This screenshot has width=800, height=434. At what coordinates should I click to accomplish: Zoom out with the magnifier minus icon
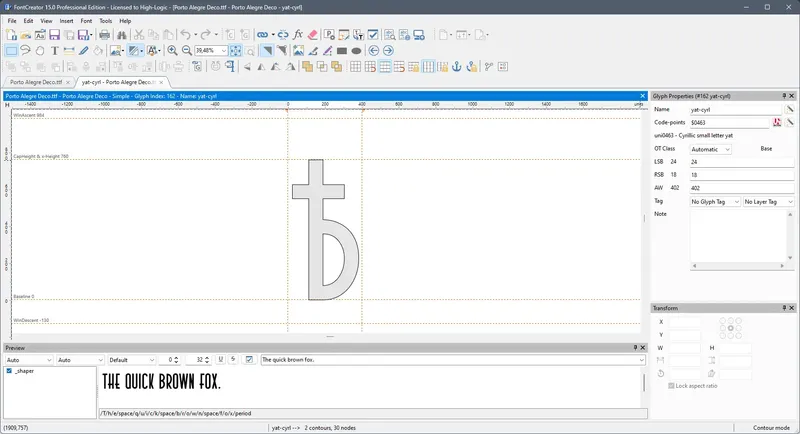187,50
